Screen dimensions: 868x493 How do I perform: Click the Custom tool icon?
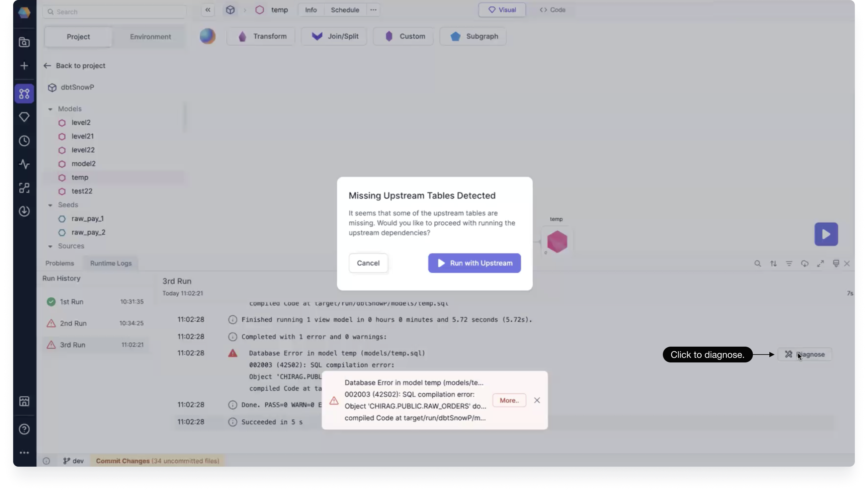[388, 37]
